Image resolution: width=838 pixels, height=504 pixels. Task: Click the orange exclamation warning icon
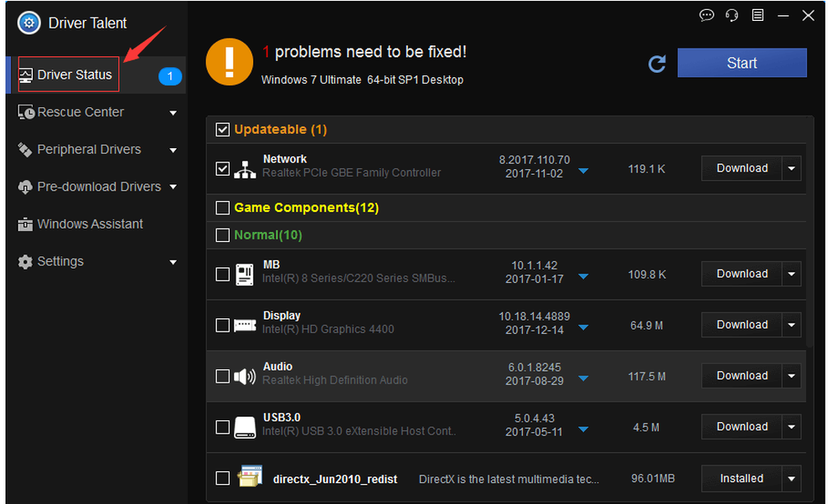tap(230, 61)
